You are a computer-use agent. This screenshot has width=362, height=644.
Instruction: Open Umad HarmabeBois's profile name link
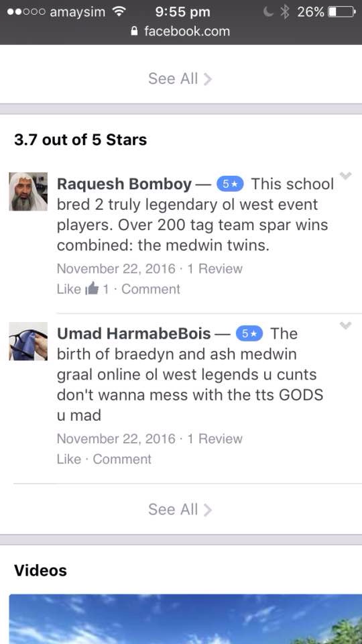(x=134, y=334)
